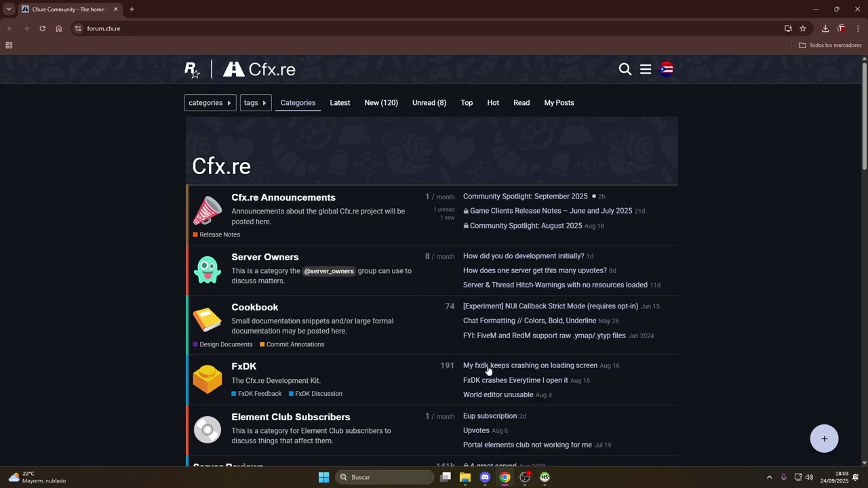Click the Server Owners ghost icon
This screenshot has width=868, height=488.
(x=208, y=270)
